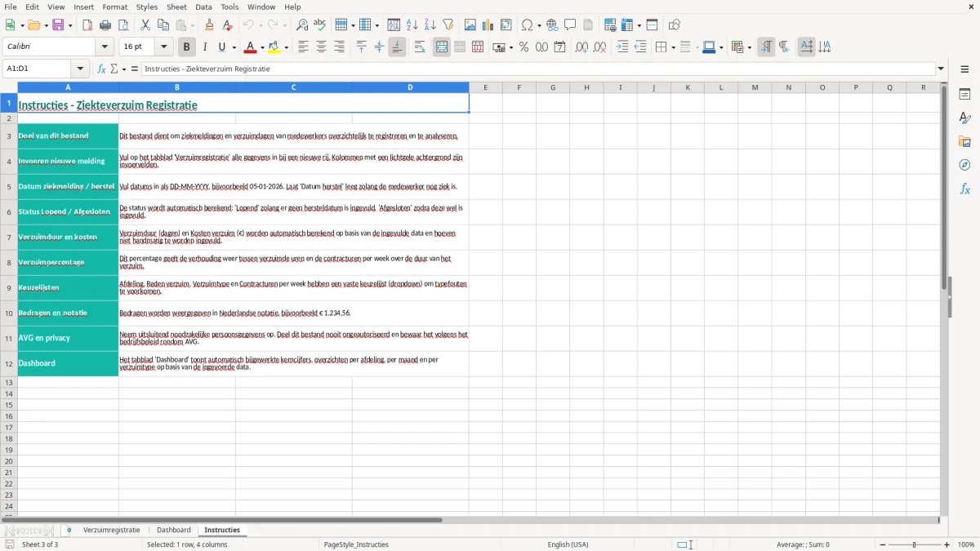Screen dimensions: 980x551
Task: Toggle Merge and Center Cells
Action: click(442, 47)
